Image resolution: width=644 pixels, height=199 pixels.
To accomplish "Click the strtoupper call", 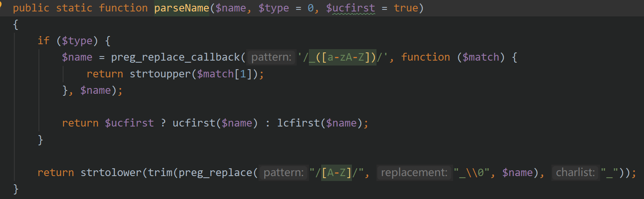I will [x=160, y=74].
